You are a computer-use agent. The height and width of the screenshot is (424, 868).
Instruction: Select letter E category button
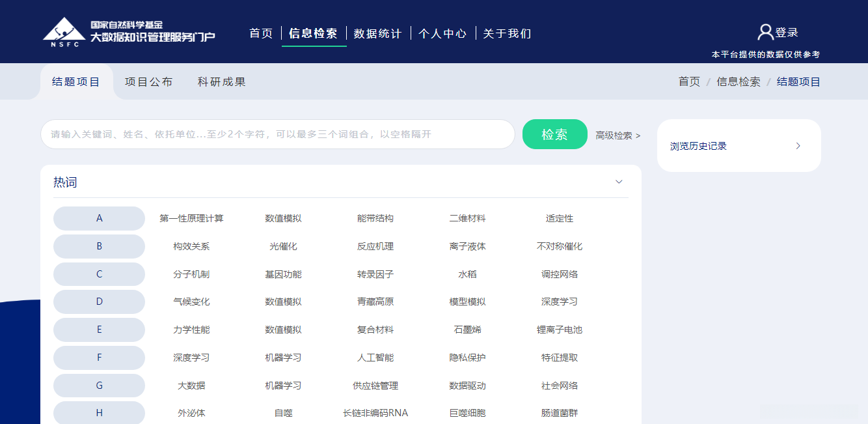click(x=99, y=330)
